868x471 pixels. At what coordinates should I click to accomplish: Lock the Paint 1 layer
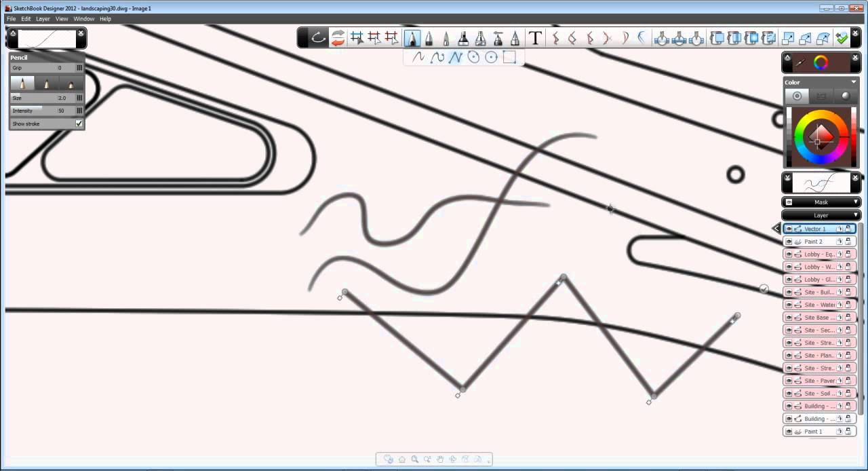[x=849, y=432]
